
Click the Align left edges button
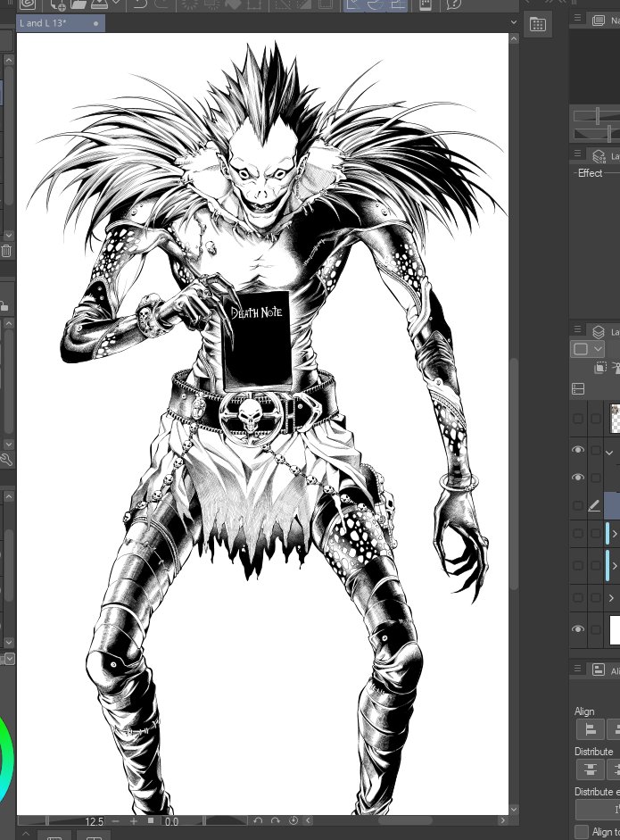click(x=590, y=729)
